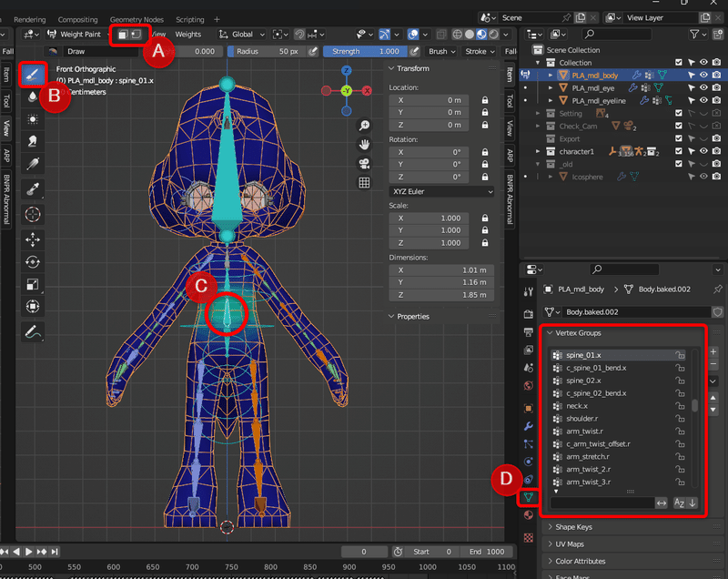Open Object Data properties tab

(529, 497)
